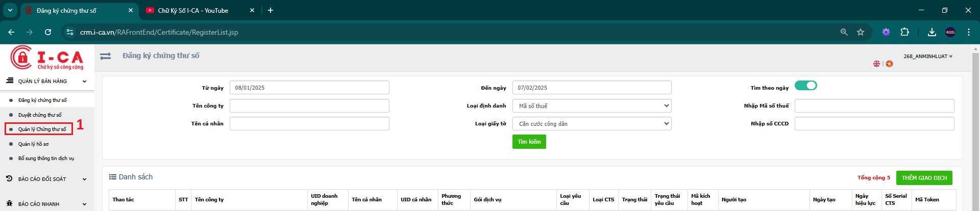Image resolution: width=980 pixels, height=211 pixels.
Task: Bookmark this page with the star icon
Action: (861, 32)
